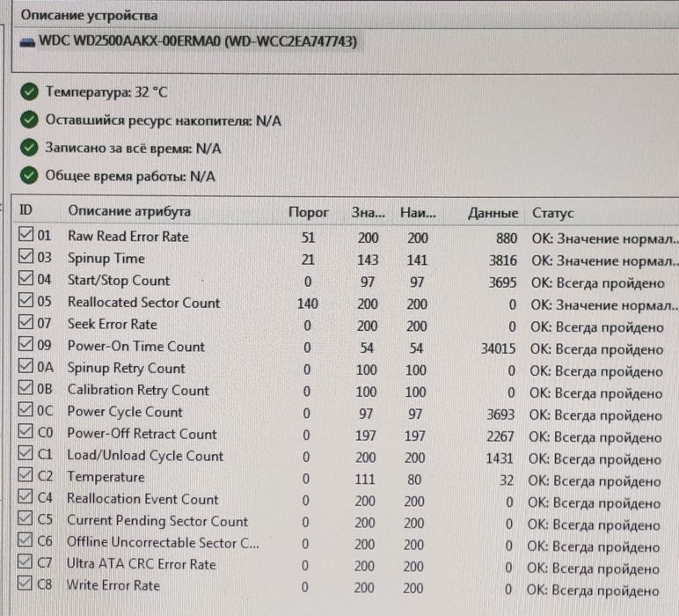
Task: Toggle checkbox for C0 Power-Off Retract Count
Action: (26, 431)
